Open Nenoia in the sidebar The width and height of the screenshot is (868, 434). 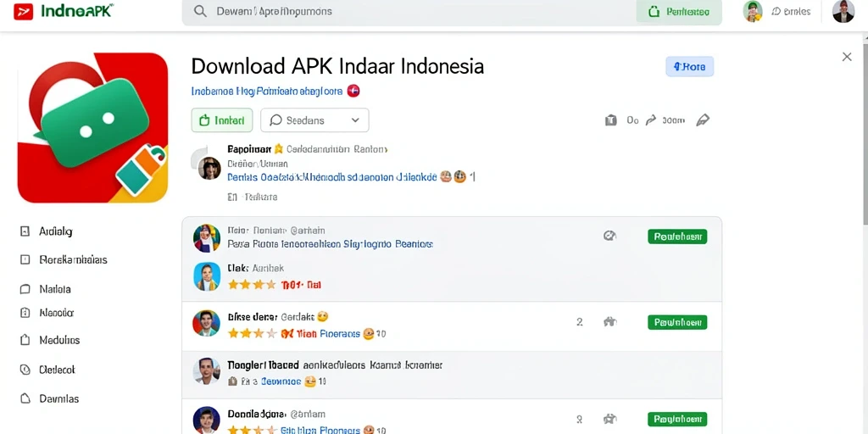[x=57, y=313]
